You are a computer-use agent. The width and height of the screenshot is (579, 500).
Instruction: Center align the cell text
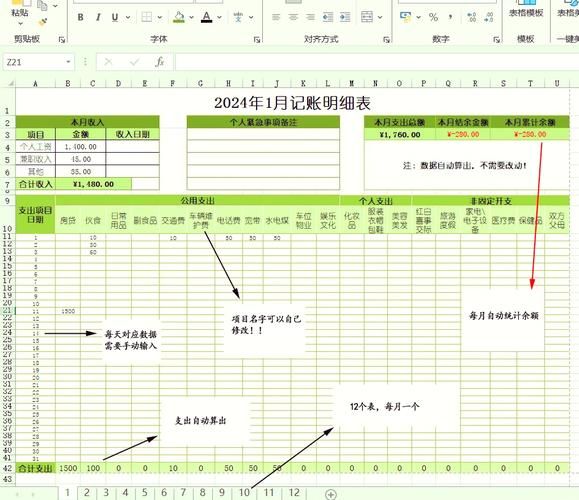coord(293,17)
